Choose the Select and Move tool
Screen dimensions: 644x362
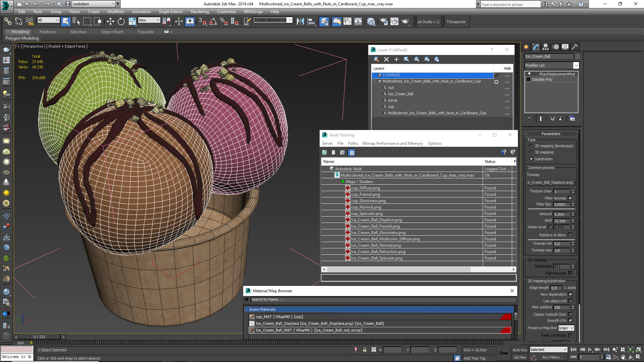(110, 21)
